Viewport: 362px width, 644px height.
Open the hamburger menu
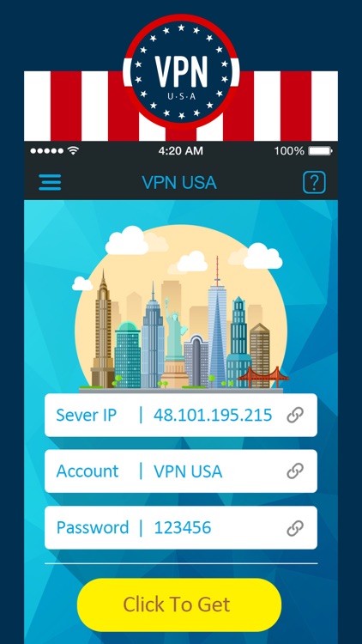point(50,182)
